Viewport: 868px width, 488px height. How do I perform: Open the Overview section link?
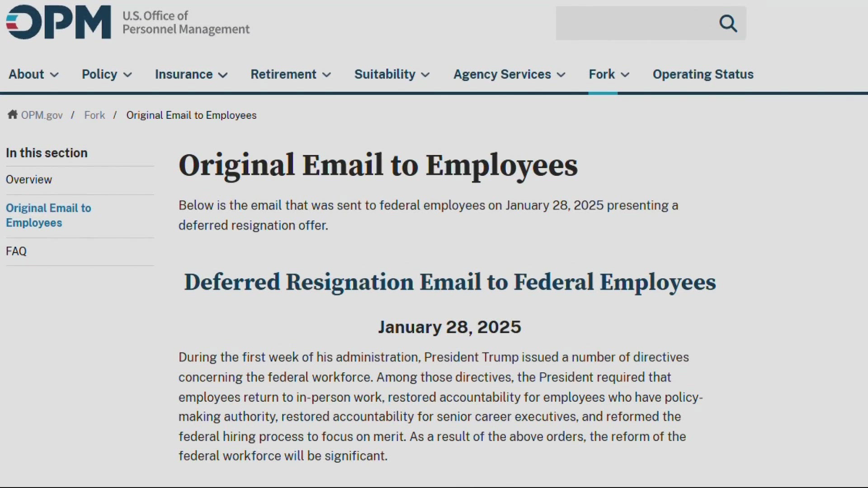[x=28, y=179]
